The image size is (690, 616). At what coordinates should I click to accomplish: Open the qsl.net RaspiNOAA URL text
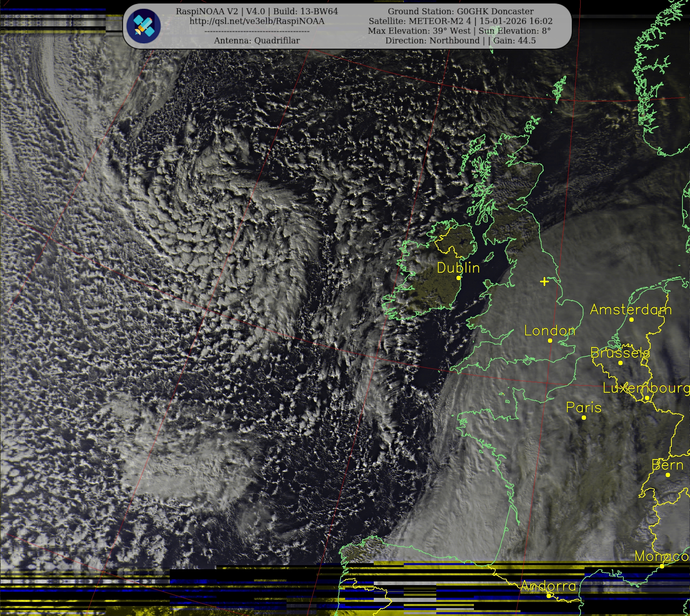coord(257,21)
